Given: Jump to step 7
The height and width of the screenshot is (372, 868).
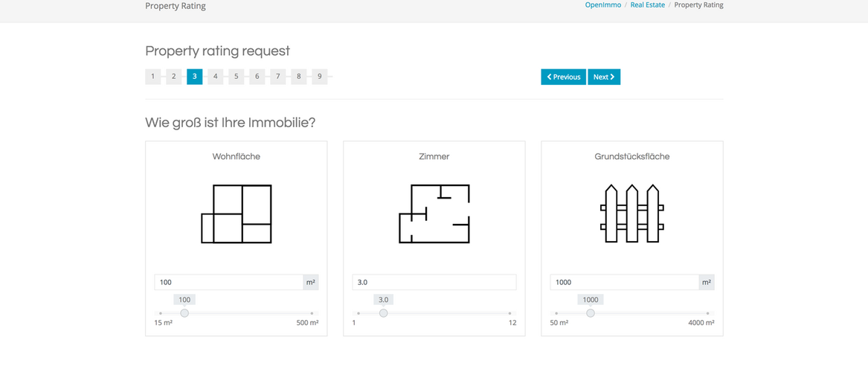Looking at the screenshot, I should (277, 77).
